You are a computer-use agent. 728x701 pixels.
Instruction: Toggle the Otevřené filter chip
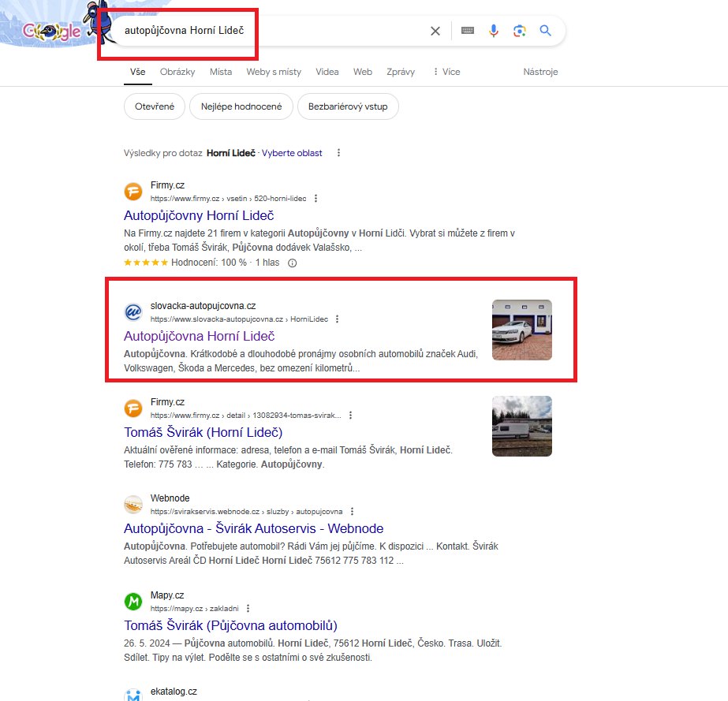[x=155, y=106]
